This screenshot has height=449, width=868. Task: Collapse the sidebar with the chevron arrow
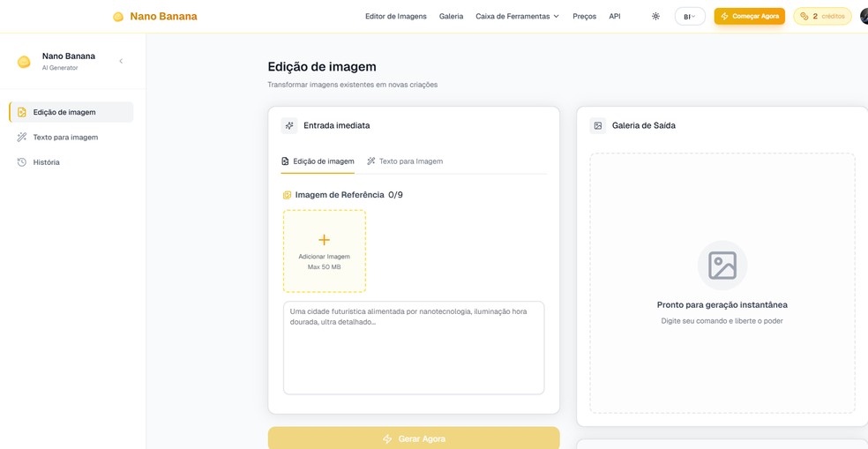[x=121, y=61]
